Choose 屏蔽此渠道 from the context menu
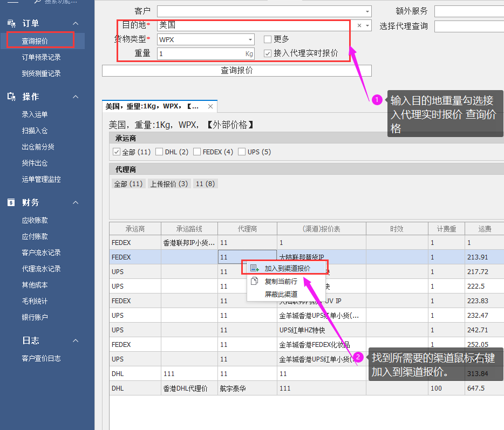 [x=281, y=295]
